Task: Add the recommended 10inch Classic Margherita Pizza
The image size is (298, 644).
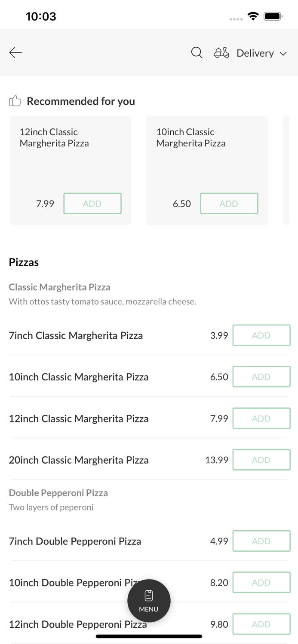Action: click(229, 203)
